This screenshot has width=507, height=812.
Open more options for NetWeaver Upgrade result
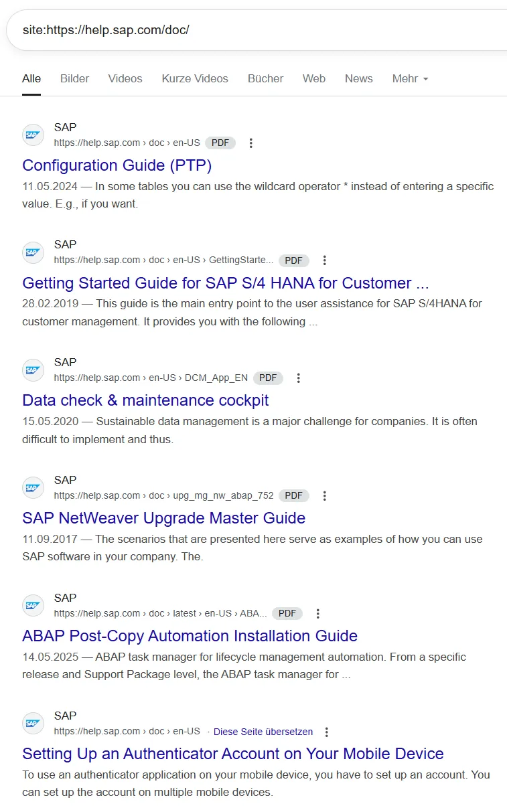click(x=324, y=496)
